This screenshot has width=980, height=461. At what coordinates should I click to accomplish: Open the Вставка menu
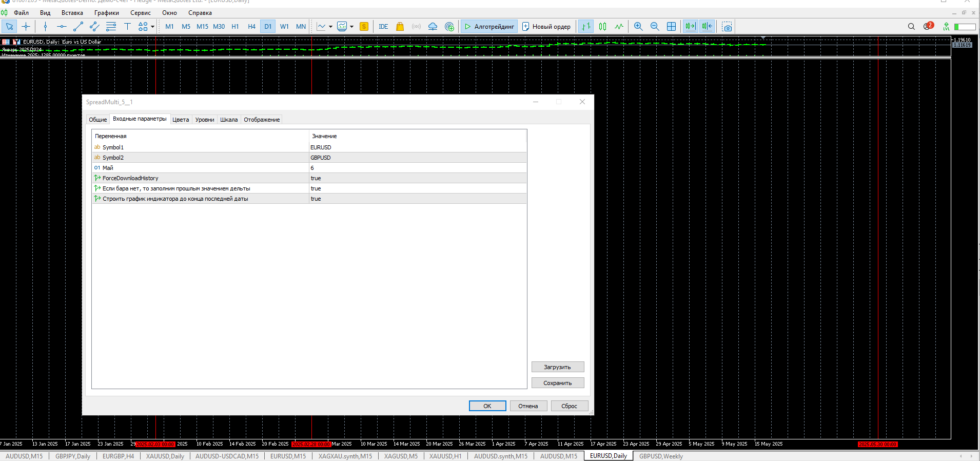pyautogui.click(x=72, y=13)
